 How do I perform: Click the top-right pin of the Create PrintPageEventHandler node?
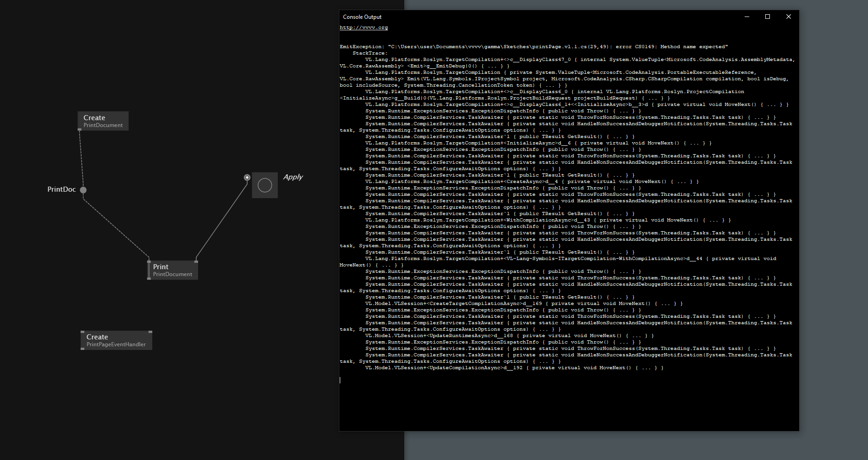[x=150, y=332]
